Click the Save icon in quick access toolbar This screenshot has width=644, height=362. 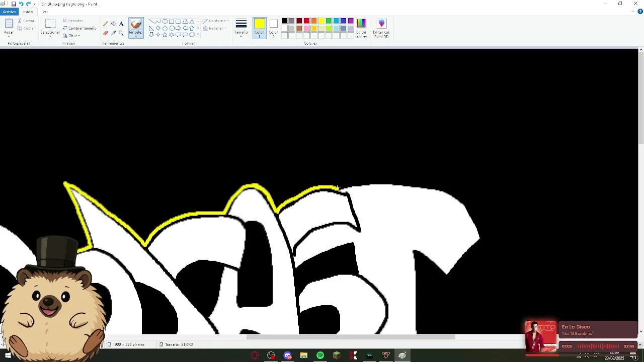(x=14, y=4)
